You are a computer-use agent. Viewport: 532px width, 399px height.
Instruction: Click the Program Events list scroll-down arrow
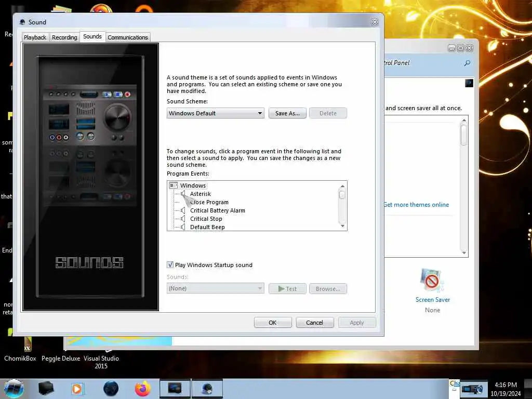[x=342, y=226]
